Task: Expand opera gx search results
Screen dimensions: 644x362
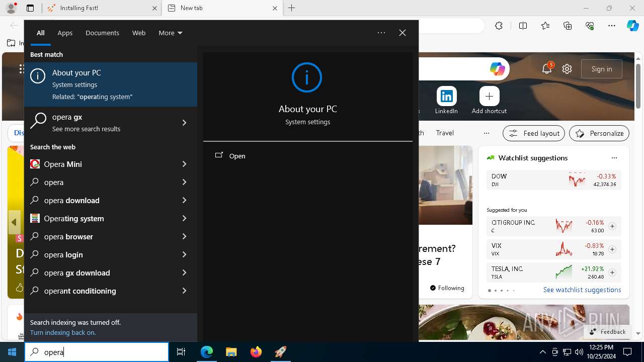Action: pos(184,123)
